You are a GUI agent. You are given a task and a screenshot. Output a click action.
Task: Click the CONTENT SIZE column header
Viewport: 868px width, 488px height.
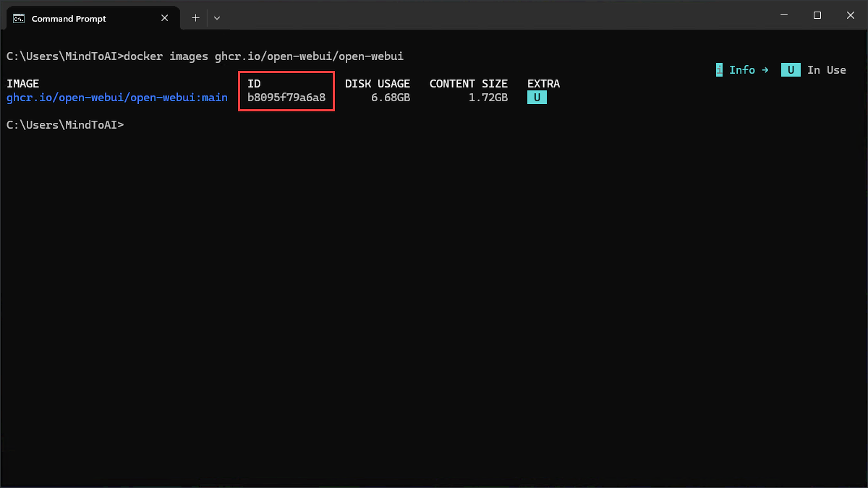pos(469,84)
